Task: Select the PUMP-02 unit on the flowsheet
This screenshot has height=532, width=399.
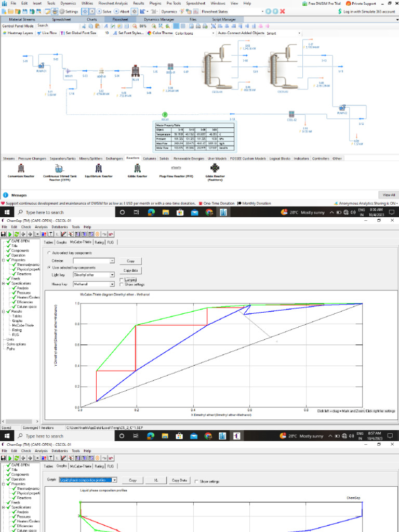Action: pyautogui.click(x=342, y=108)
